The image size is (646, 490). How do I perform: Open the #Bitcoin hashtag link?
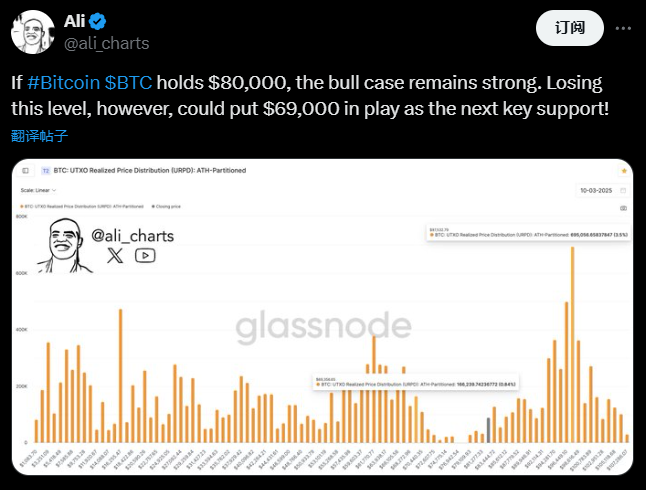(x=63, y=83)
